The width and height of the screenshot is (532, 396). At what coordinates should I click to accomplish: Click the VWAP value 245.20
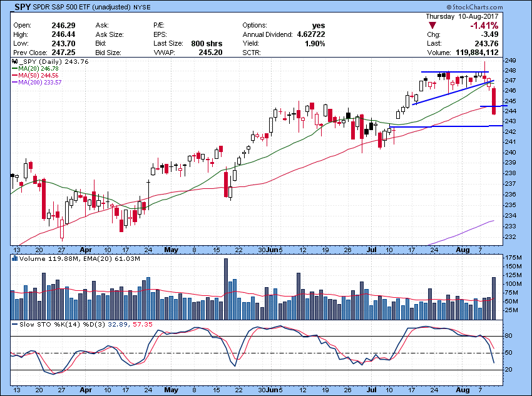coord(210,53)
